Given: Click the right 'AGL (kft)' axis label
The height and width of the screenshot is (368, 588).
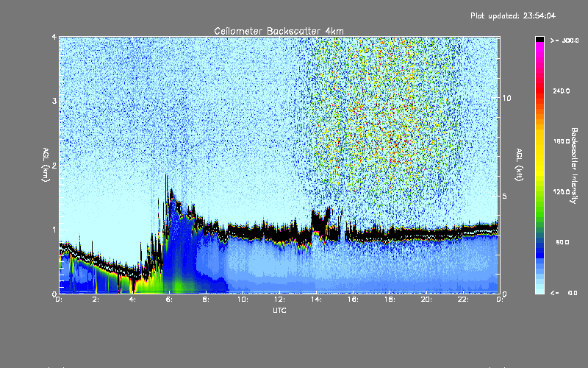Looking at the screenshot, I should pos(519,165).
